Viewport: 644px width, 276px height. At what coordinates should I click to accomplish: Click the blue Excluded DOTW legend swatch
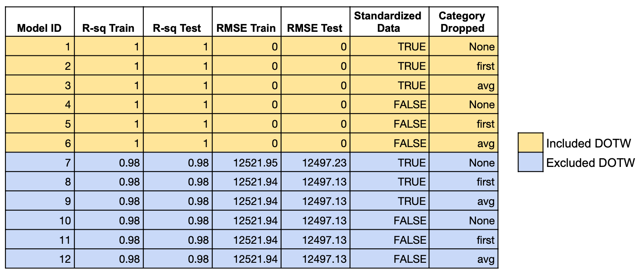pyautogui.click(x=530, y=162)
